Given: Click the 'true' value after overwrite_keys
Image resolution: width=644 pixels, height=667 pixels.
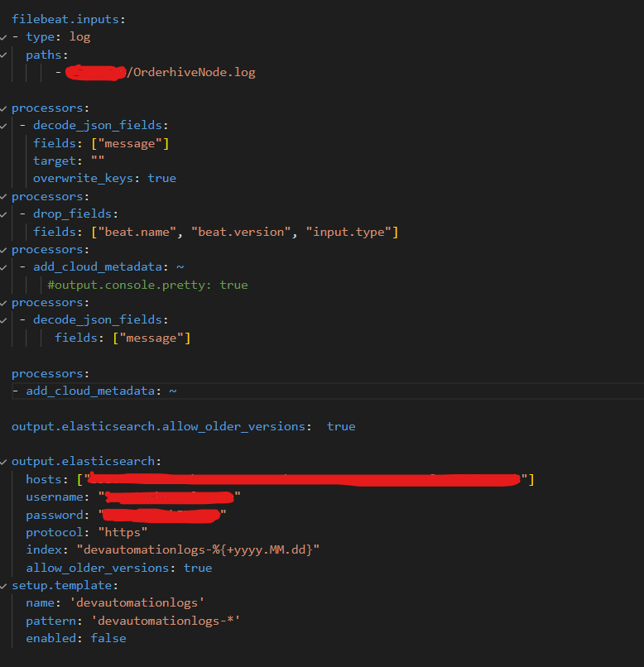Looking at the screenshot, I should tap(162, 178).
